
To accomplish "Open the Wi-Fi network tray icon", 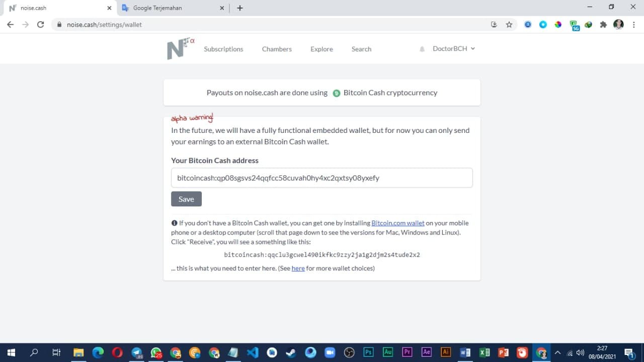I will coord(570,352).
